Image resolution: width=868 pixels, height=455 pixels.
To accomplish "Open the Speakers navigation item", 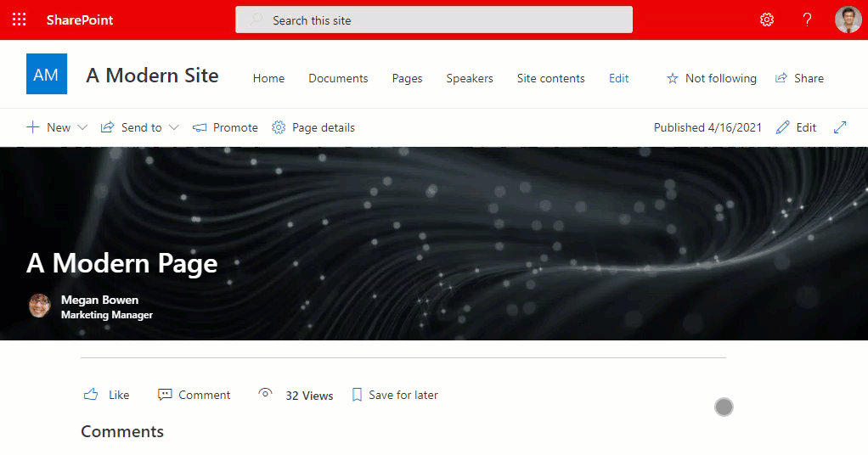I will 470,79.
